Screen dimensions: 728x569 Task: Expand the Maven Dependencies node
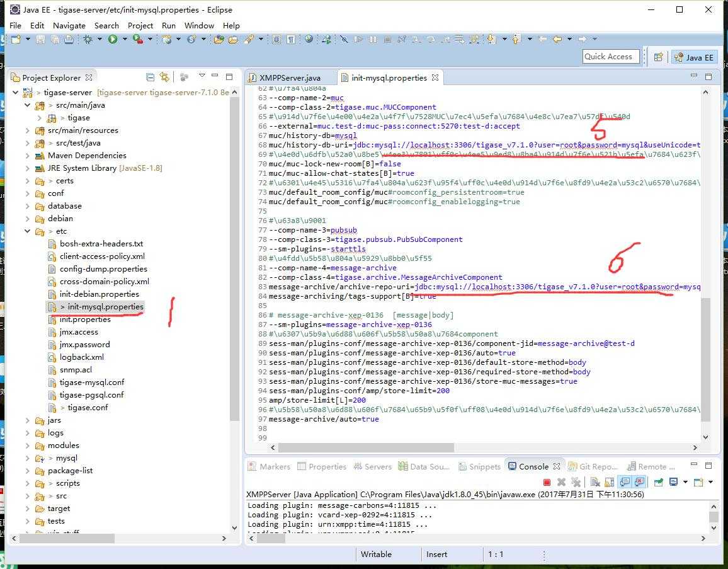tap(27, 155)
